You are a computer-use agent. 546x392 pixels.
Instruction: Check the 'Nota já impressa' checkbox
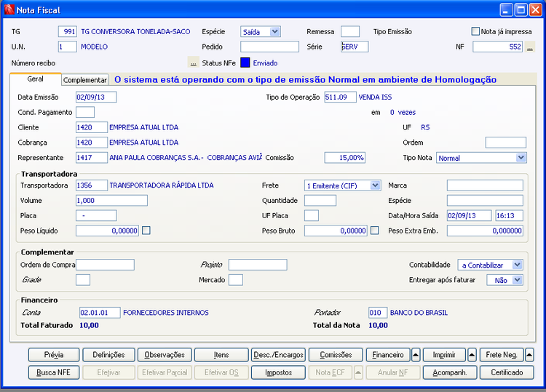click(x=476, y=31)
